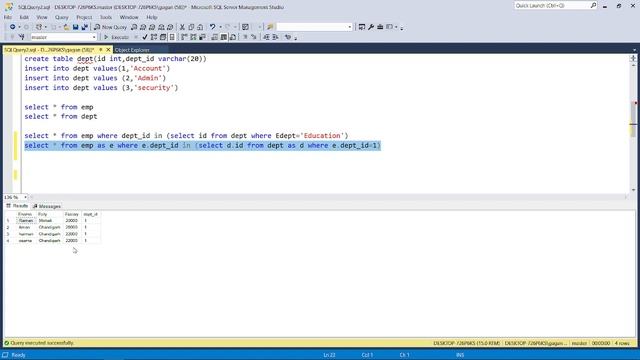
Task: Open the find combo box dropdown arrow
Action: tap(350, 27)
